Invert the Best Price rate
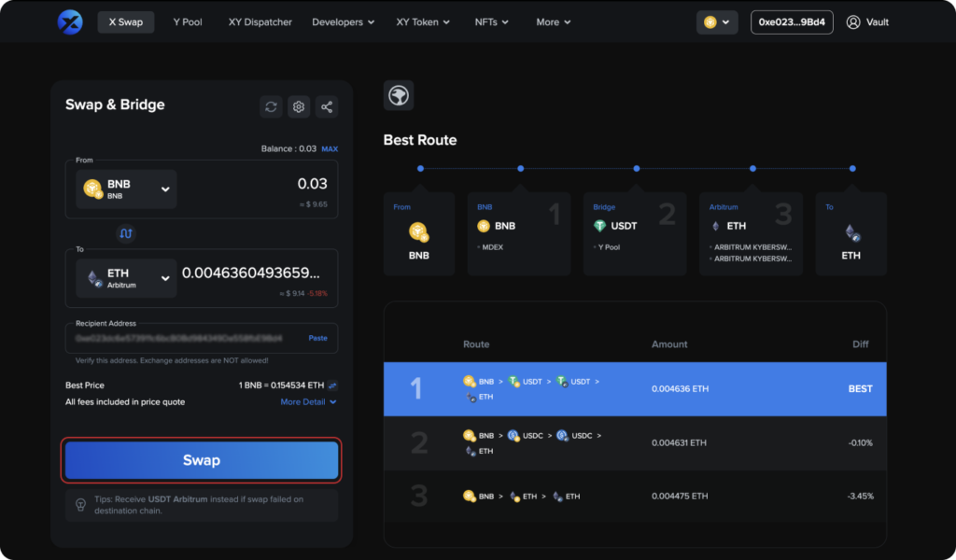Screen dimensions: 956x560 (x=333, y=385)
